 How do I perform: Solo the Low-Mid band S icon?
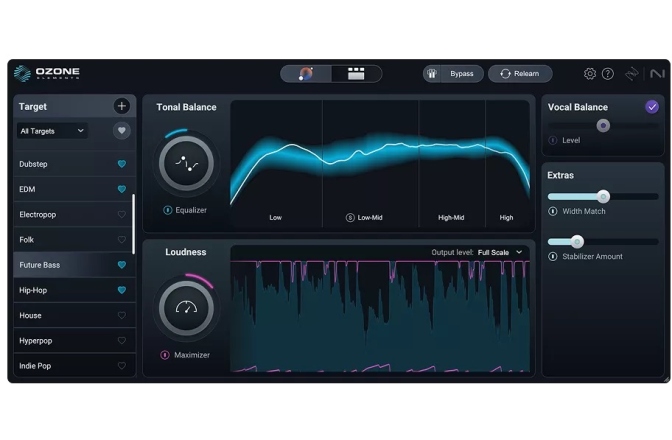(x=350, y=218)
